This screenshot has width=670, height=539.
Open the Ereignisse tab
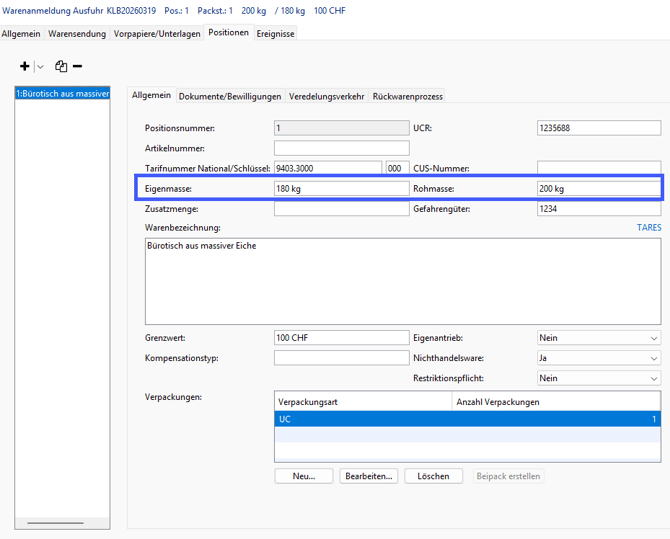pos(275,33)
